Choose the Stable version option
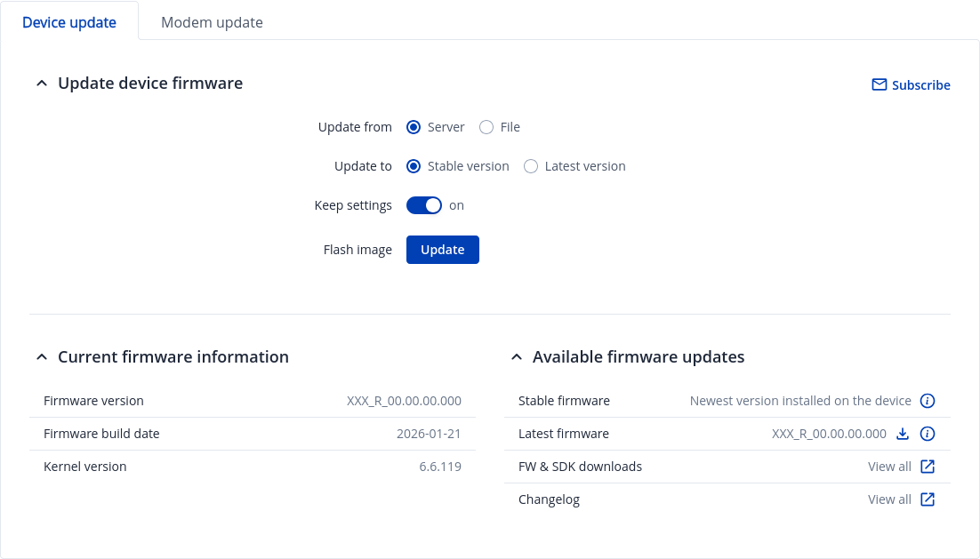The width and height of the screenshot is (980, 559). [x=414, y=166]
